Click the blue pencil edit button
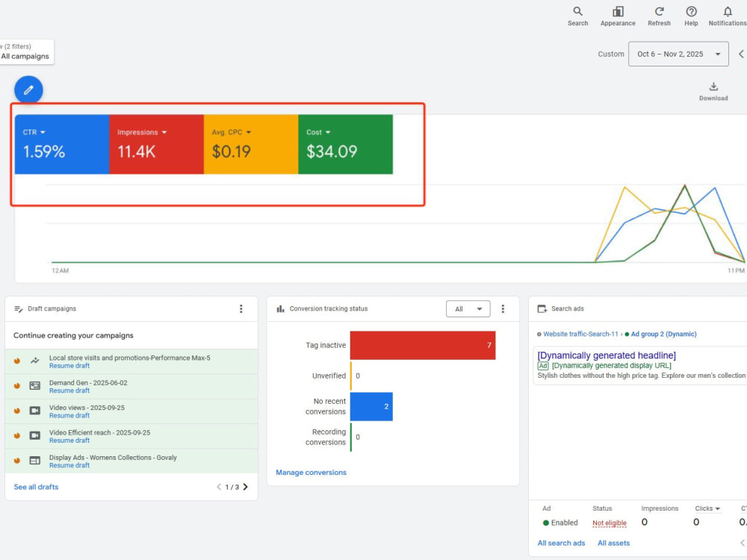Screen dimensions: 747x560 point(28,90)
